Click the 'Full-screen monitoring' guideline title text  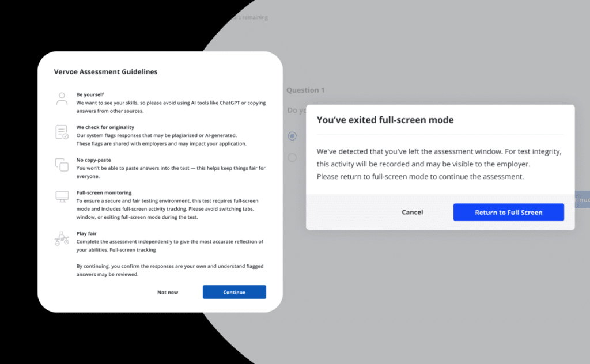103,192
